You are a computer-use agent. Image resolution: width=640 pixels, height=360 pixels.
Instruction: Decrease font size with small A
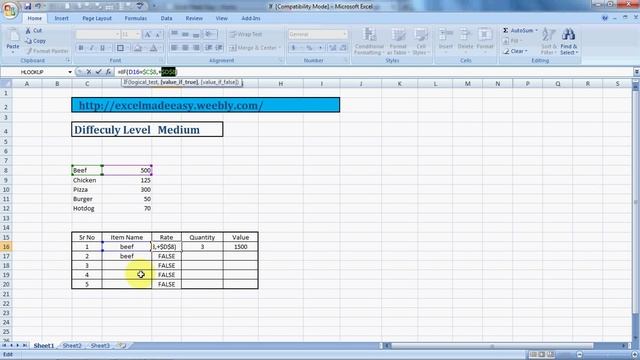tap(158, 35)
